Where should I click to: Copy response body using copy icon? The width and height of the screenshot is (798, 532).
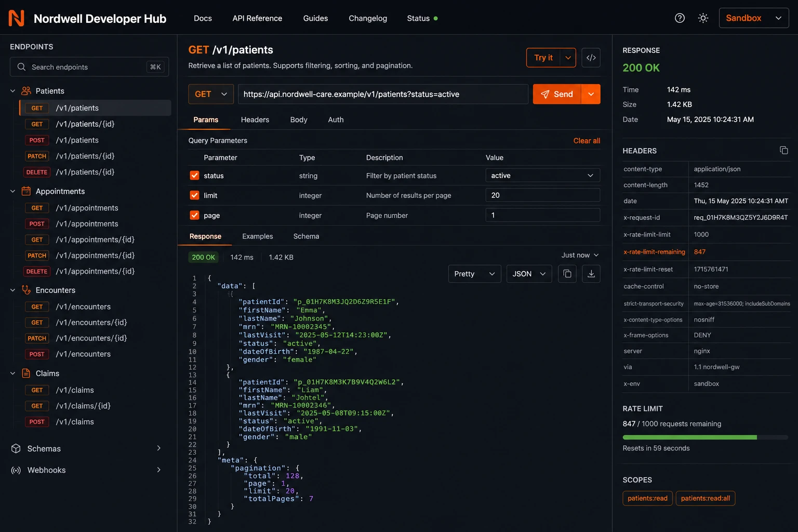(x=567, y=274)
